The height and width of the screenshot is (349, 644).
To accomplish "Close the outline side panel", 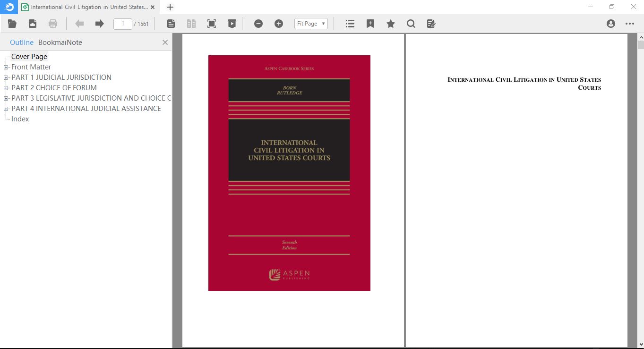I will click(165, 42).
